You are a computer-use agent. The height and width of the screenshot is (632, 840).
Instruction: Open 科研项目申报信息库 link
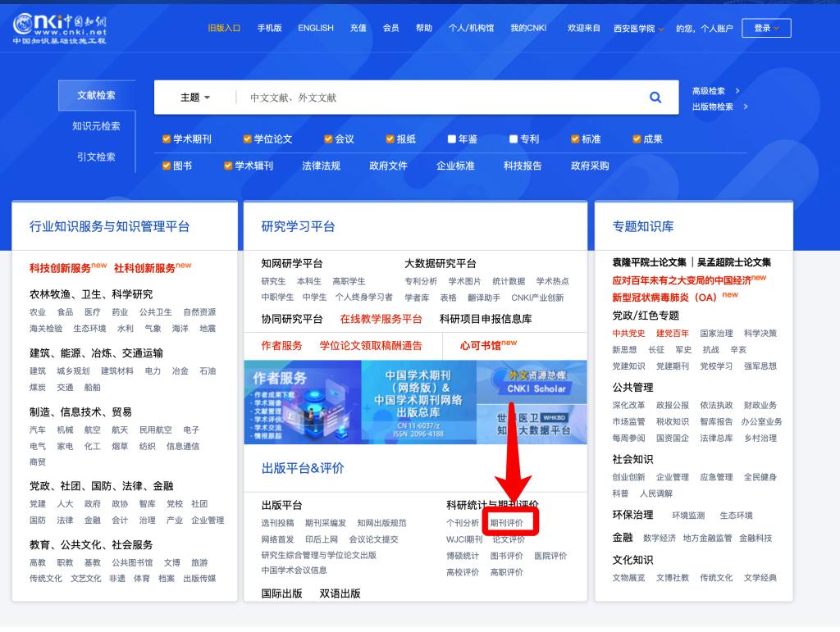click(486, 319)
